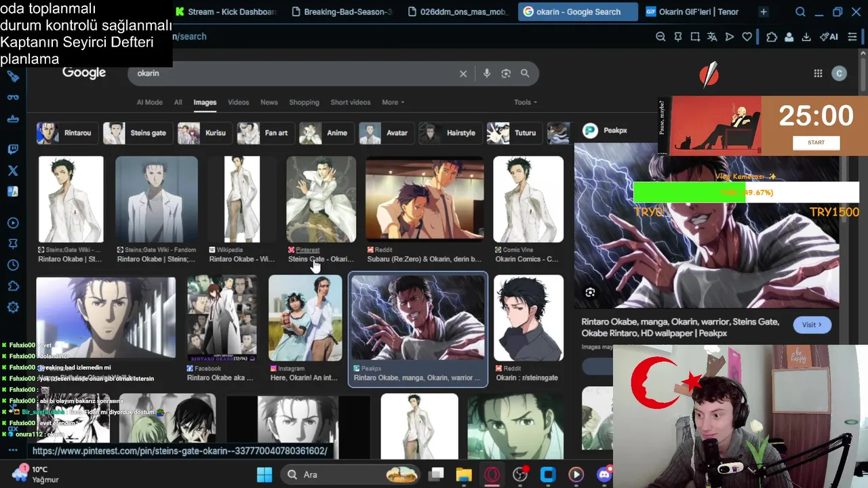This screenshot has height=488, width=868.
Task: Open sidebar settings gear icon
Action: click(x=13, y=308)
